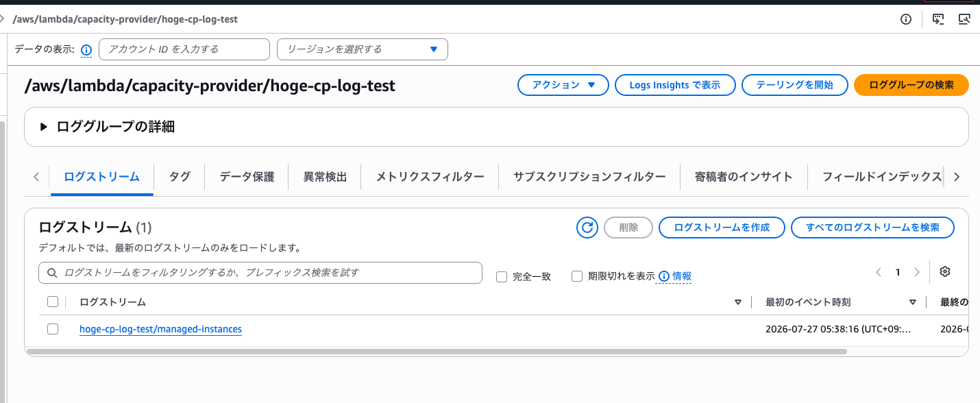Open the アクション dropdown menu
Image resolution: width=980 pixels, height=403 pixels.
pos(563,85)
